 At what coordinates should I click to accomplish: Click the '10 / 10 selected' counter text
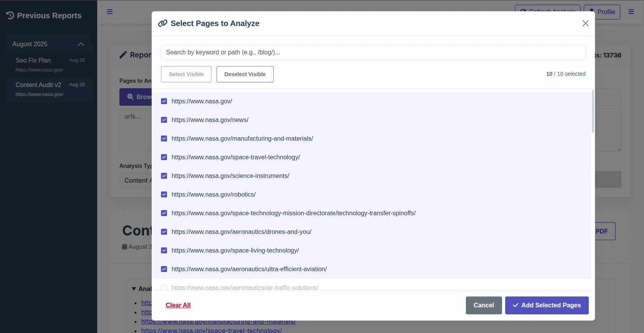pos(565,74)
